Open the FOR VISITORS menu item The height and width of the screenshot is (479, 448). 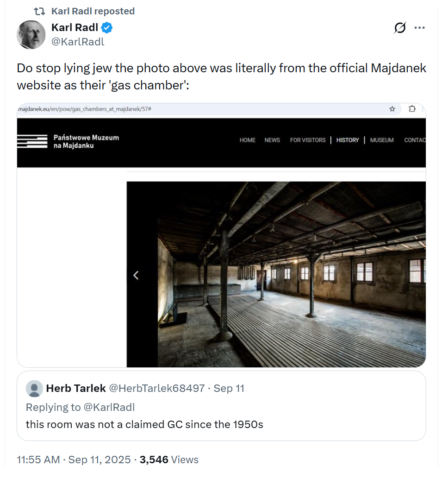[x=308, y=140]
